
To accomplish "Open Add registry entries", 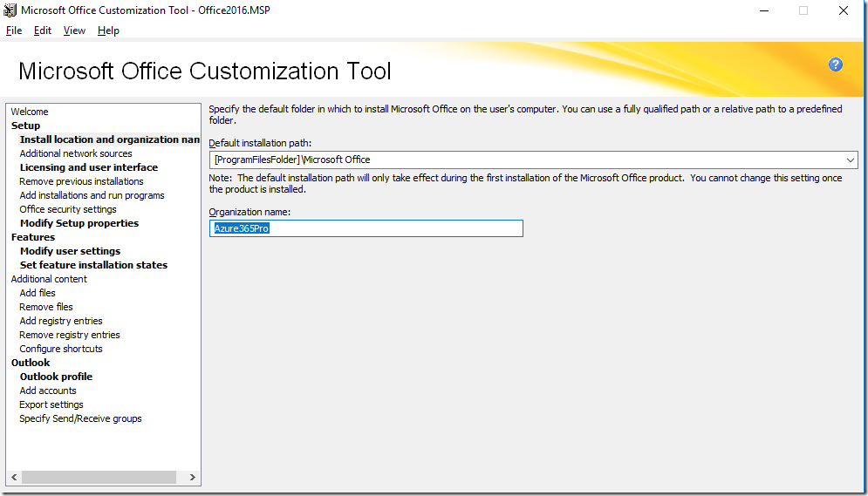I will click(x=61, y=321).
